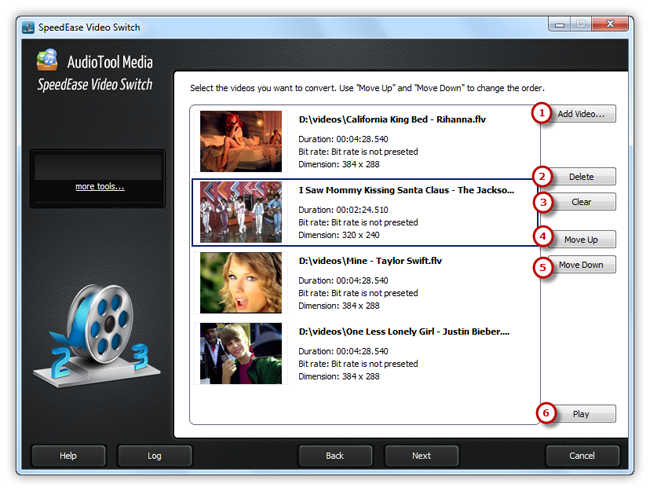The image size is (650, 491).
Task: Delete the selected video
Action: click(581, 177)
